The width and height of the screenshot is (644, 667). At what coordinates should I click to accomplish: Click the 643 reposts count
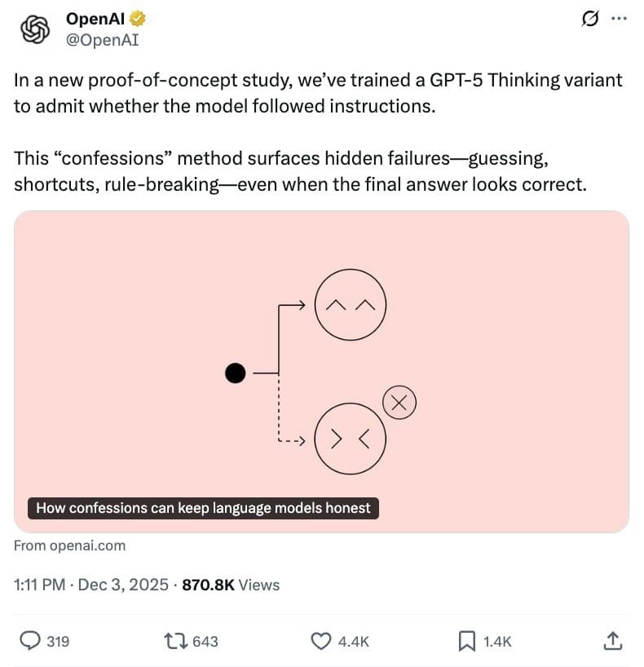pyautogui.click(x=205, y=642)
